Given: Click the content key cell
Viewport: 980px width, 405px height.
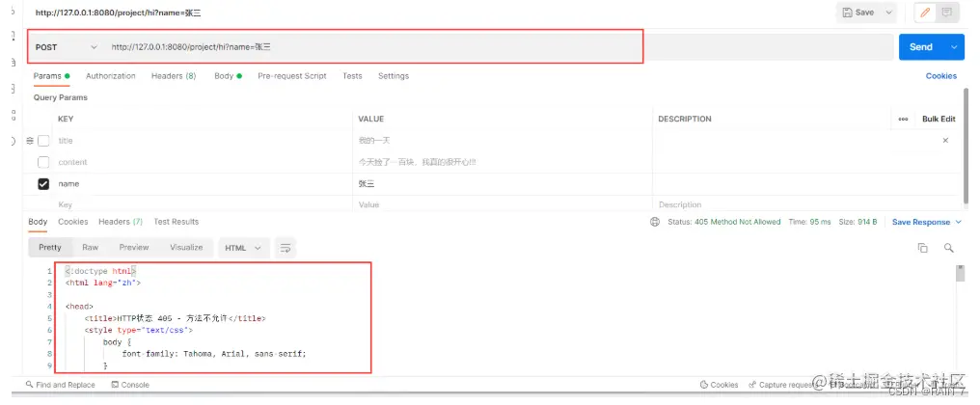Looking at the screenshot, I should [x=204, y=163].
